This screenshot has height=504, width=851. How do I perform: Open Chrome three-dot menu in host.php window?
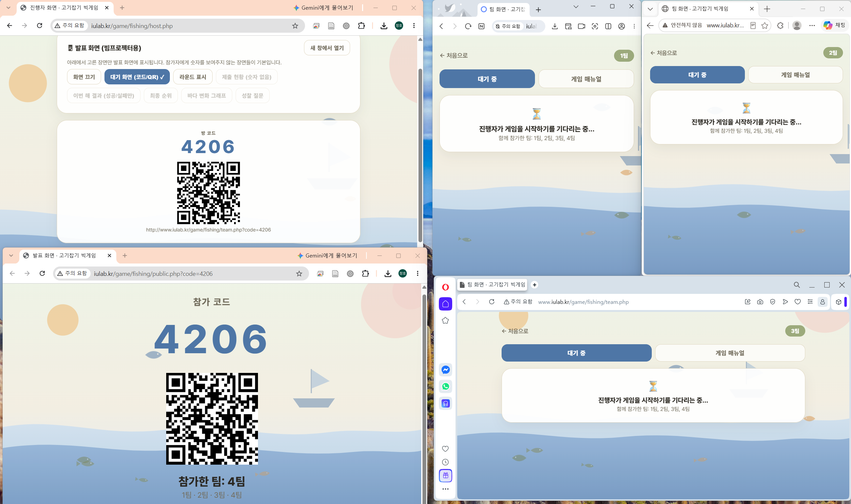[x=414, y=25]
